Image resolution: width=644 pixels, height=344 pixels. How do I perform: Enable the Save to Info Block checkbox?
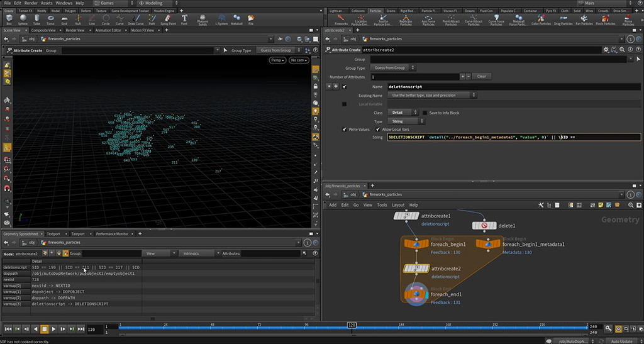pos(425,113)
